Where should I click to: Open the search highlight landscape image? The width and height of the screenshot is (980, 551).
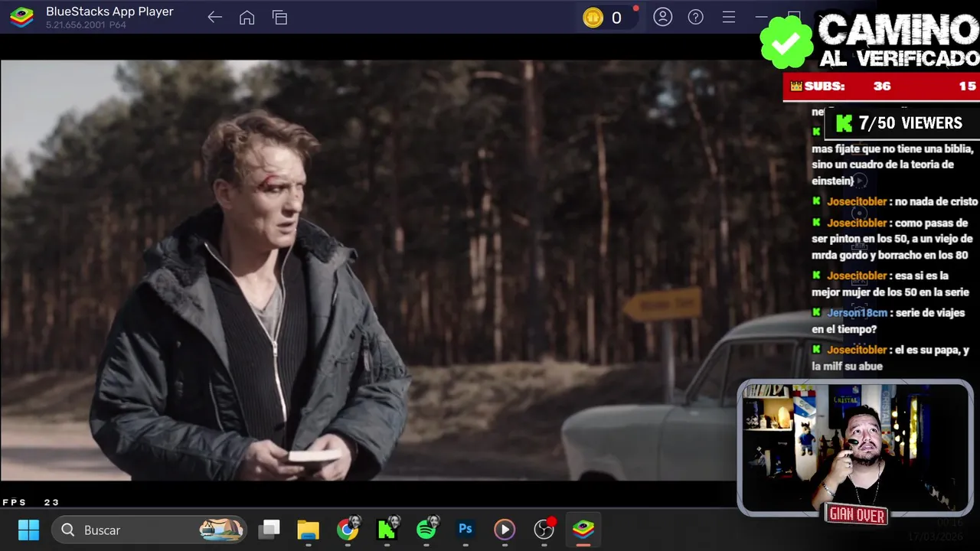click(220, 529)
